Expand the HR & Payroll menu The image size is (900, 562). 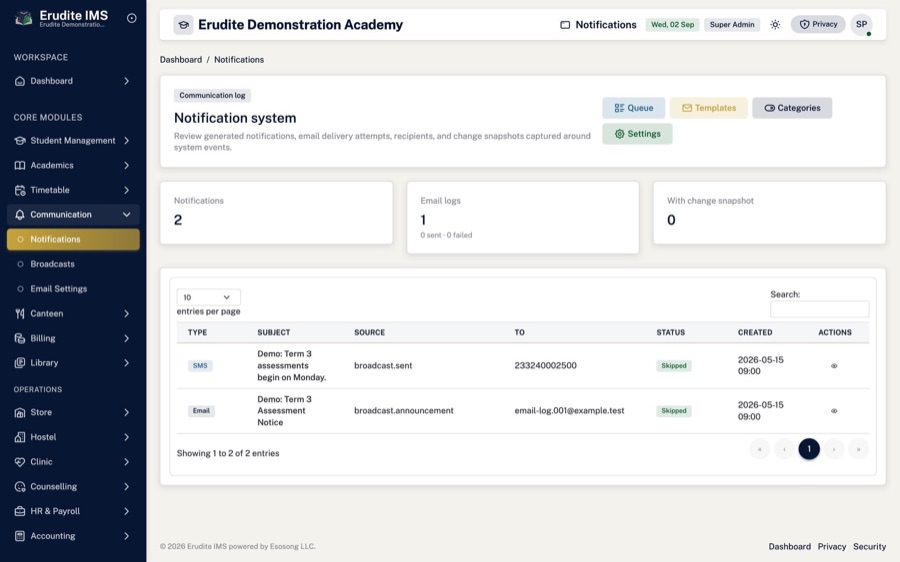(73, 511)
